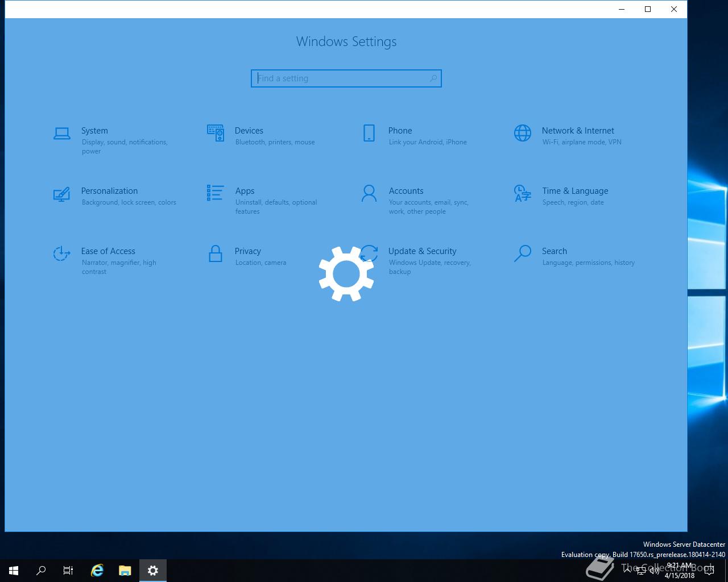This screenshot has width=728, height=582.
Task: Open the Apps list icon
Action: 216,193
